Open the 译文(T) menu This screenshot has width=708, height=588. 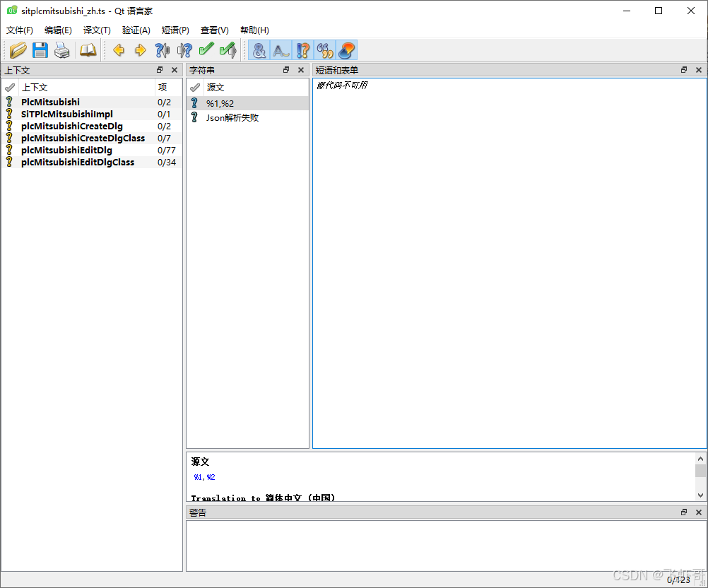(97, 30)
